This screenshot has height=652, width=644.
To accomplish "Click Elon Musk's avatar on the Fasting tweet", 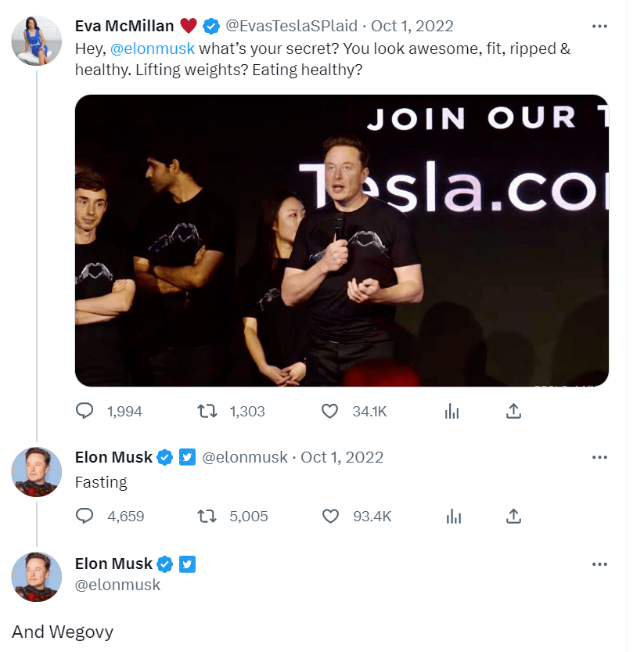I will coord(37,471).
